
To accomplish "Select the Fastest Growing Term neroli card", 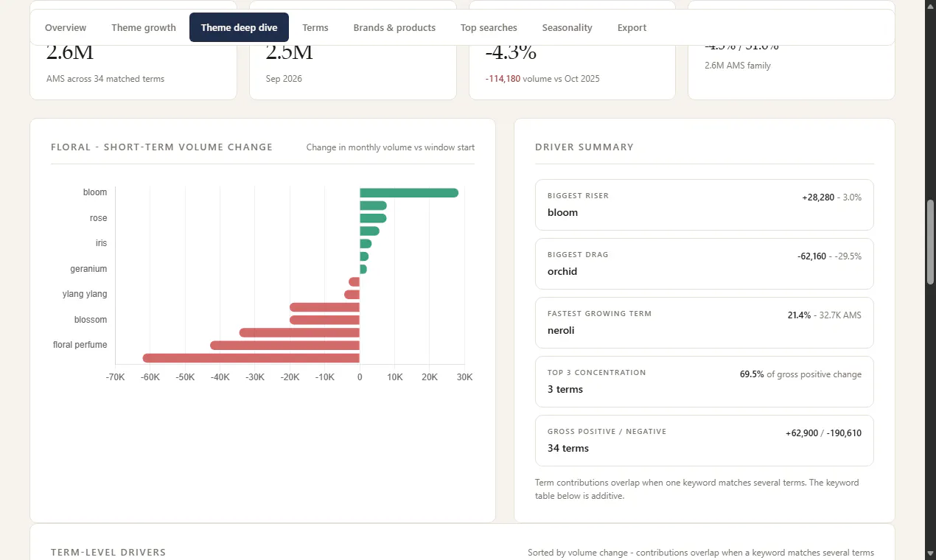I will [x=704, y=323].
